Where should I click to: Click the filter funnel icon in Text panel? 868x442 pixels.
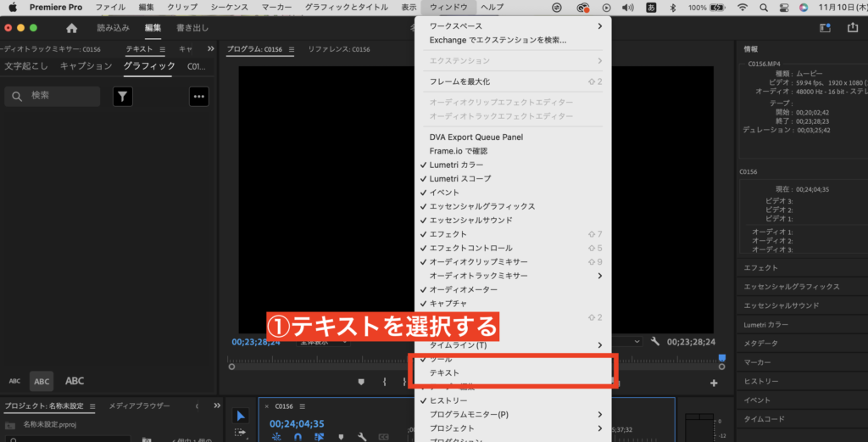click(x=123, y=96)
